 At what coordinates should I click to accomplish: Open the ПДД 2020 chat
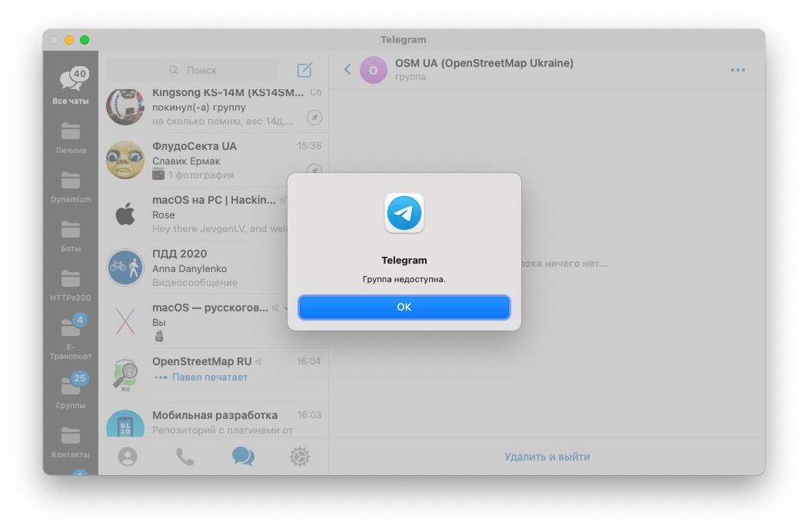[213, 268]
